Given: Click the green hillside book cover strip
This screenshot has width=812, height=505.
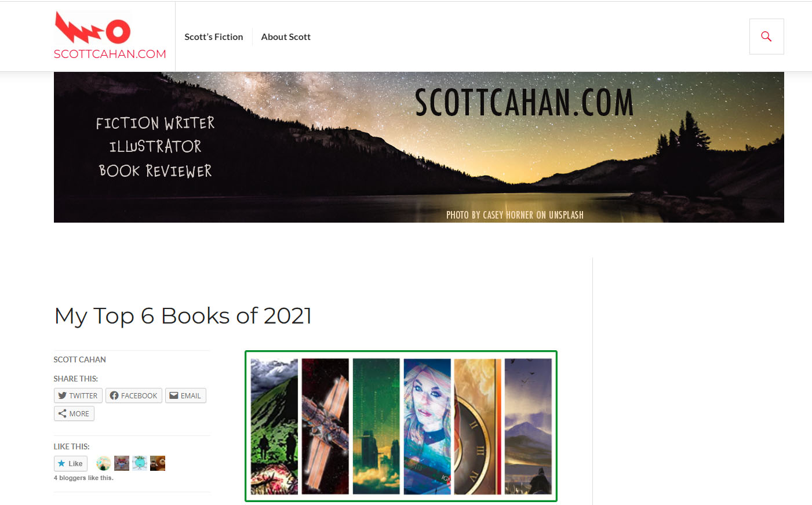Looking at the screenshot, I should pyautogui.click(x=274, y=426).
